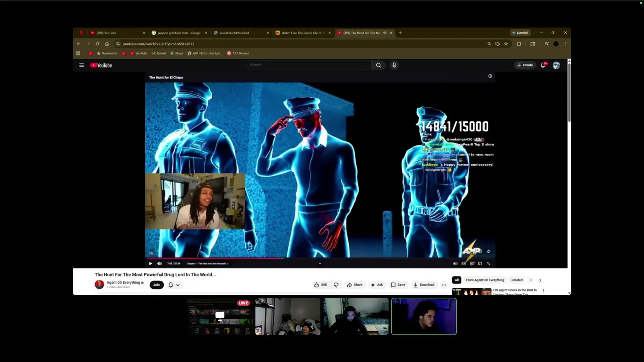The image size is (644, 362).
Task: Open the apps grid in bookmarks bar
Action: point(78,53)
